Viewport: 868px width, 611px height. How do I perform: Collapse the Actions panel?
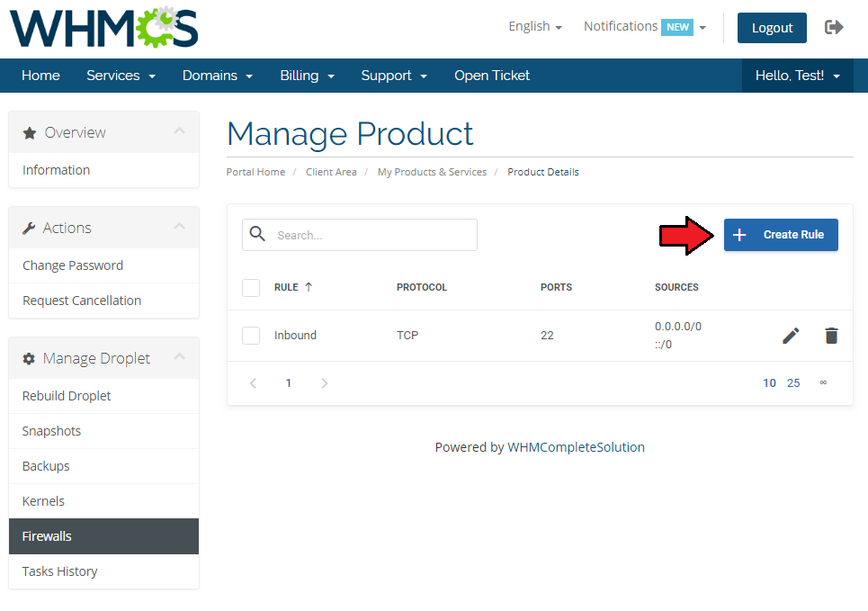pos(179,227)
